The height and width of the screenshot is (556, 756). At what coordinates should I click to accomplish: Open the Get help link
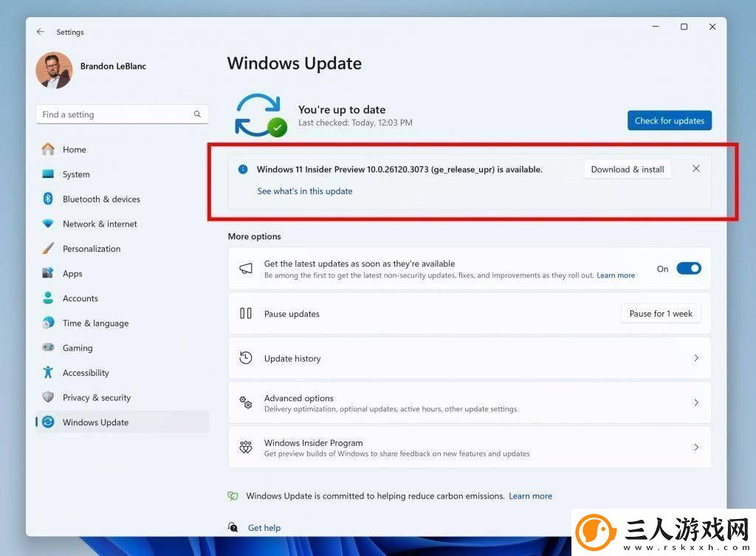coord(264,528)
